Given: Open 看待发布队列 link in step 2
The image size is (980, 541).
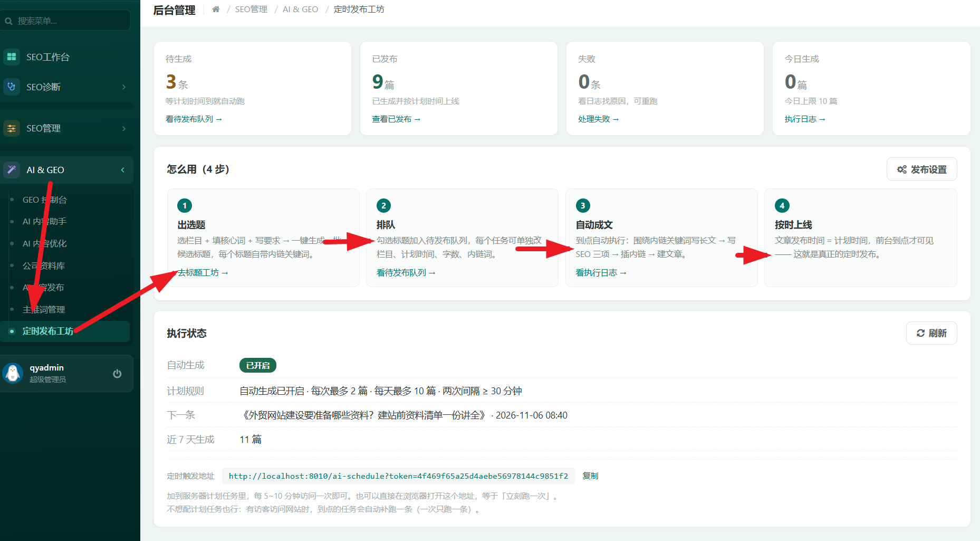Looking at the screenshot, I should coord(406,272).
